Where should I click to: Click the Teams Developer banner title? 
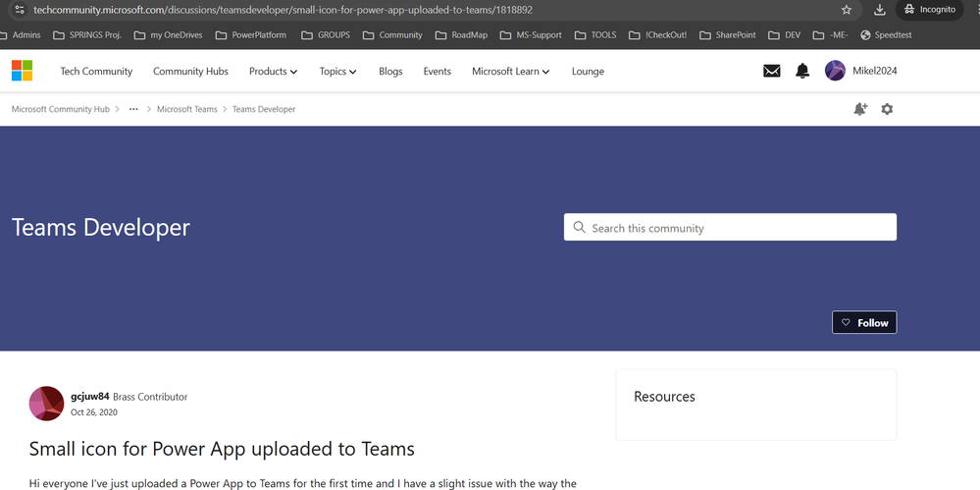[101, 227]
